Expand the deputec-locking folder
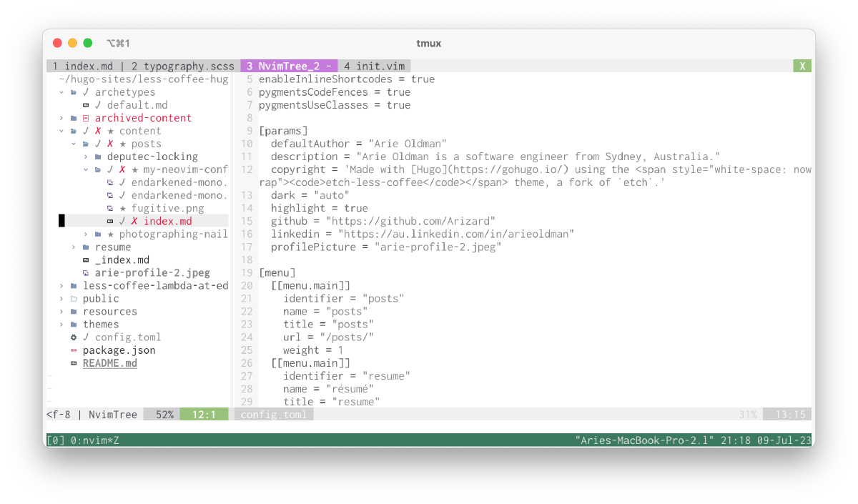The width and height of the screenshot is (858, 504). click(x=86, y=157)
